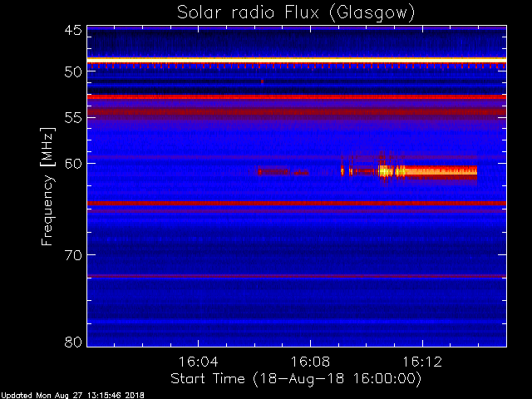This screenshot has height=399, width=532.
Task: Click the faint red emission streak before 16:08
Action: click(x=283, y=172)
